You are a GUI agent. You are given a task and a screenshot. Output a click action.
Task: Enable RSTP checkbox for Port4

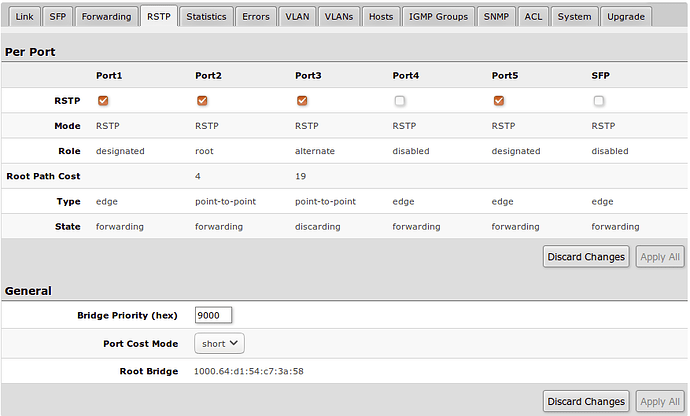click(399, 100)
